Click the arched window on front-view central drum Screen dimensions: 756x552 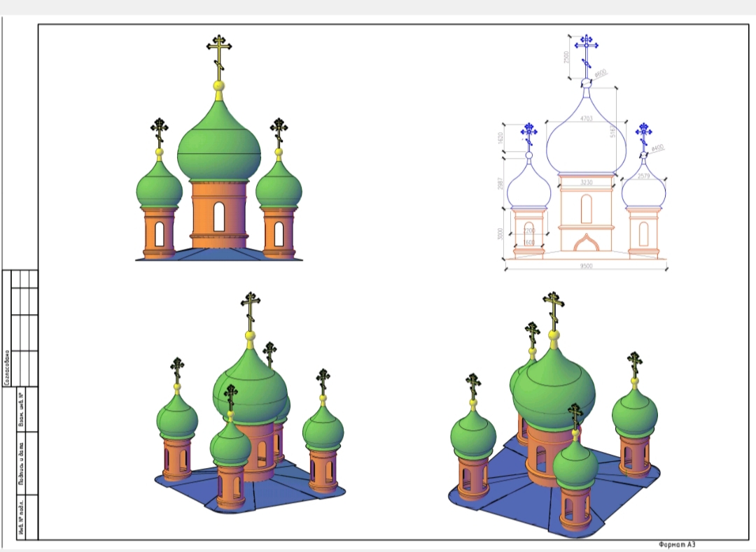coord(219,216)
